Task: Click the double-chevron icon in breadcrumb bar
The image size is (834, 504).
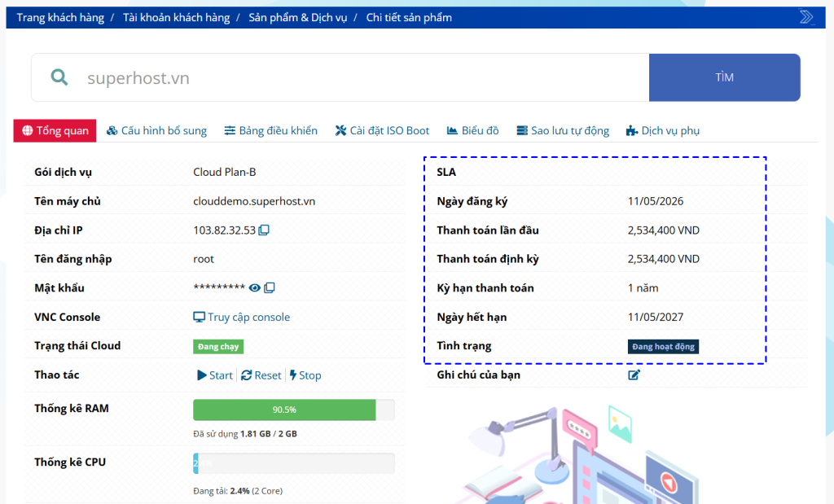Action: coord(806,17)
